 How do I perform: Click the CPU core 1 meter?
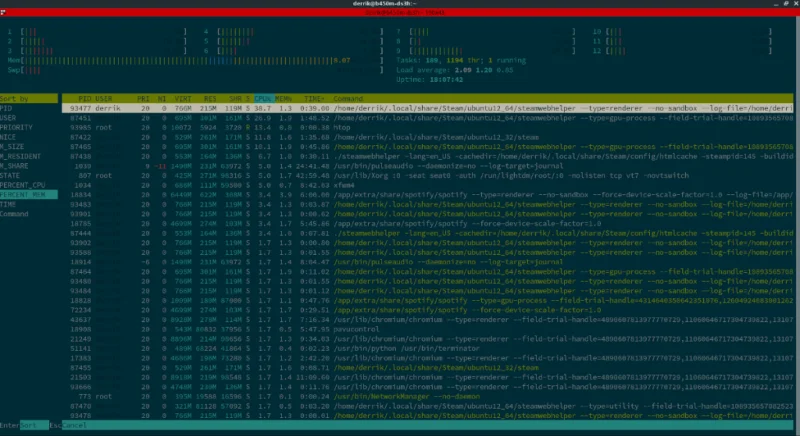point(97,32)
